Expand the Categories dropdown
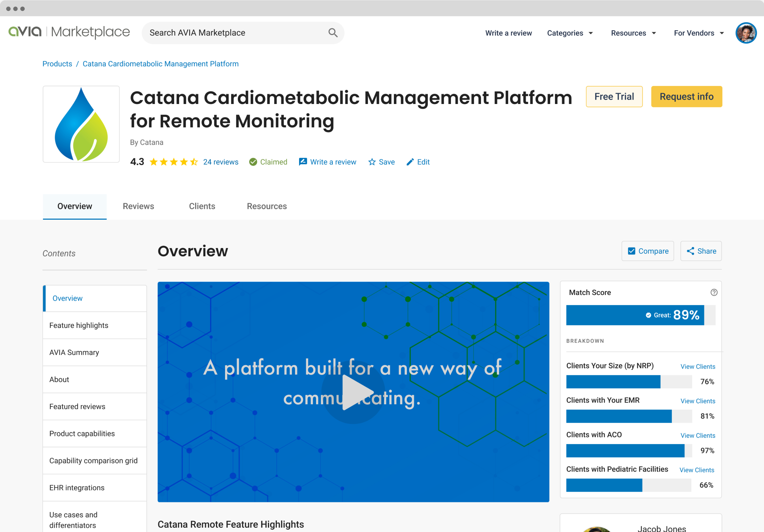This screenshot has height=532, width=764. point(570,33)
